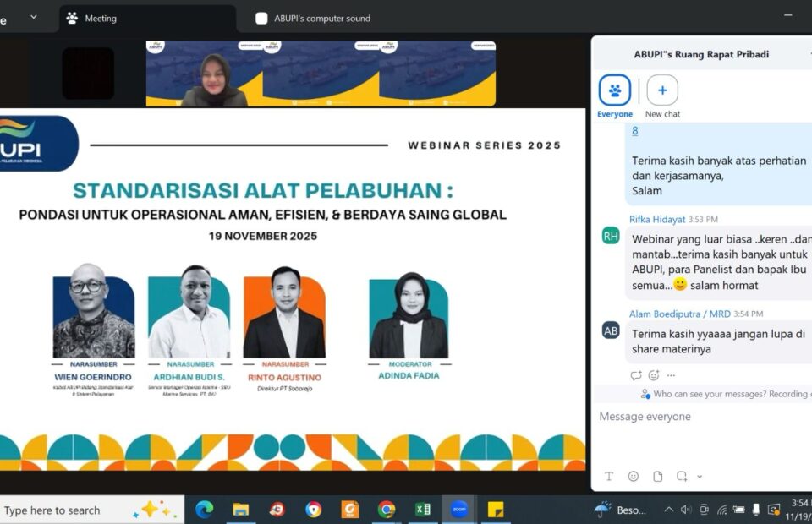
Task: Click message 'Terima kasih yyaaaa jangan lupa di share materinya'
Action: click(718, 341)
